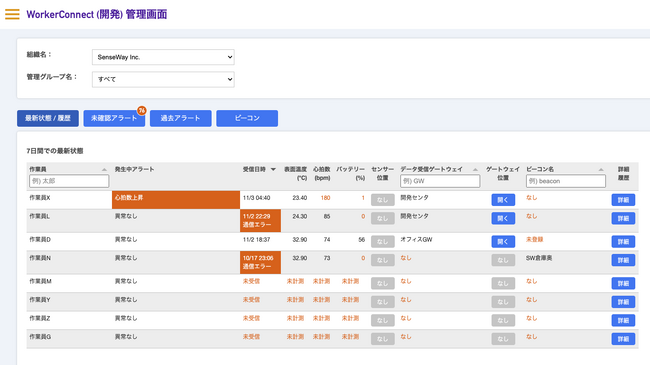
Task: Sort by データ受信ゲートウェイ column arrow
Action: click(475, 169)
